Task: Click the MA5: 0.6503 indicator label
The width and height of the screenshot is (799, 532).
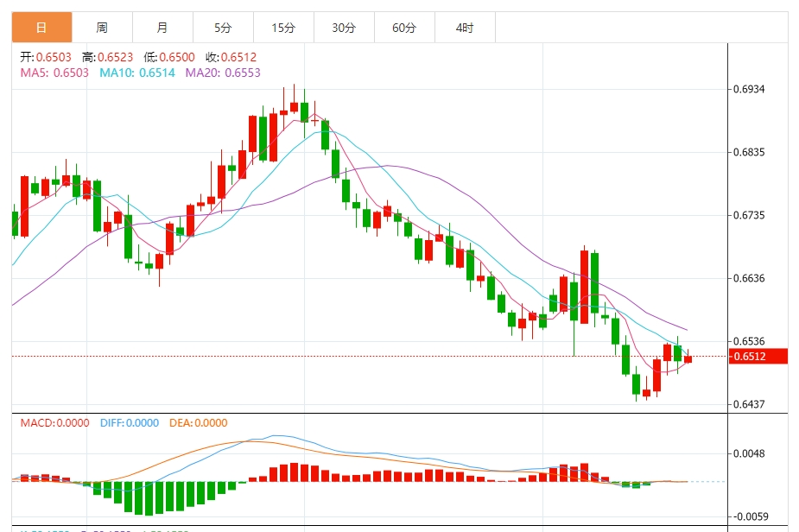Action: 54,73
